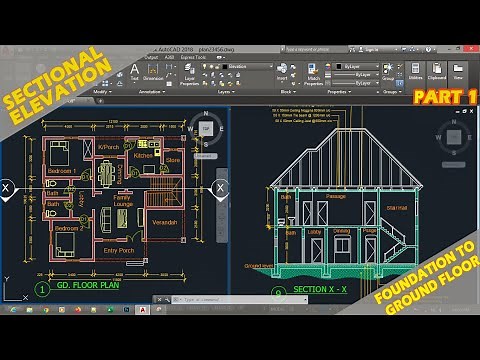Expand the Properties panel

tap(339, 92)
